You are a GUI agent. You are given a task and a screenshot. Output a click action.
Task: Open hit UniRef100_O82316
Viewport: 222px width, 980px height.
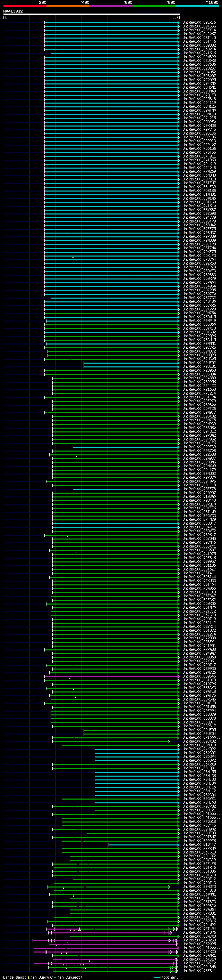(199, 921)
